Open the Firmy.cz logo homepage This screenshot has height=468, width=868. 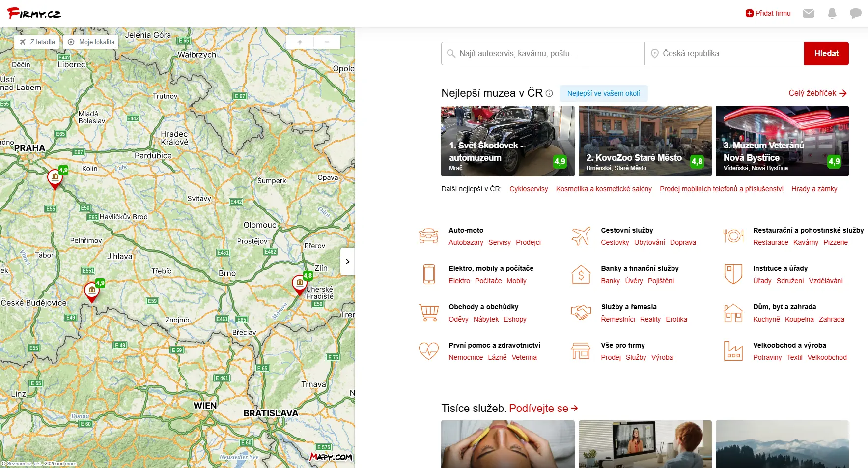point(34,13)
